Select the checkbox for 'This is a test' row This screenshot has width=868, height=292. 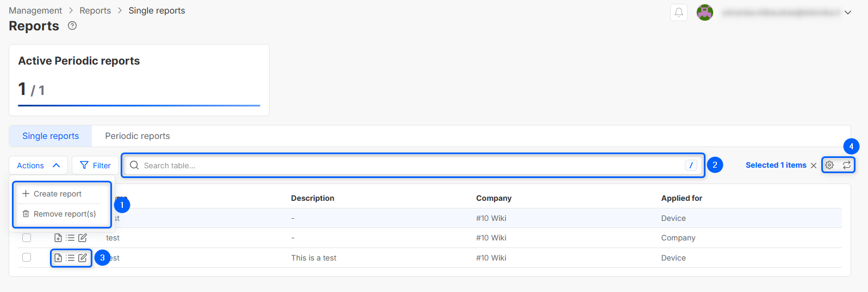[x=27, y=257]
